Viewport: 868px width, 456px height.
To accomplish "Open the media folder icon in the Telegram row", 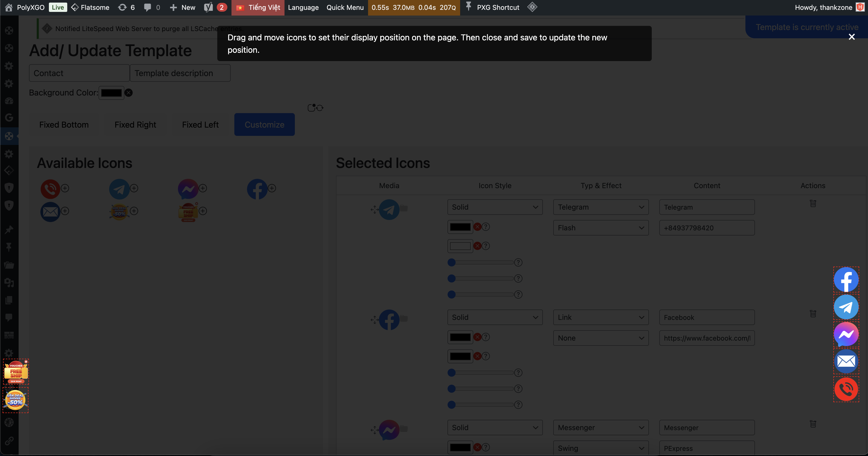I will click(x=404, y=208).
